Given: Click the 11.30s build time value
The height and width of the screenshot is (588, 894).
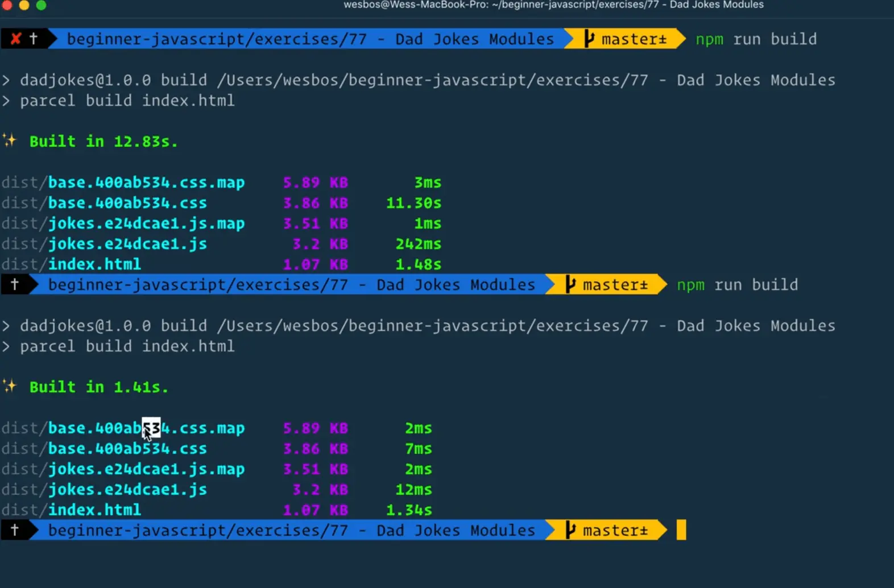Looking at the screenshot, I should tap(413, 203).
